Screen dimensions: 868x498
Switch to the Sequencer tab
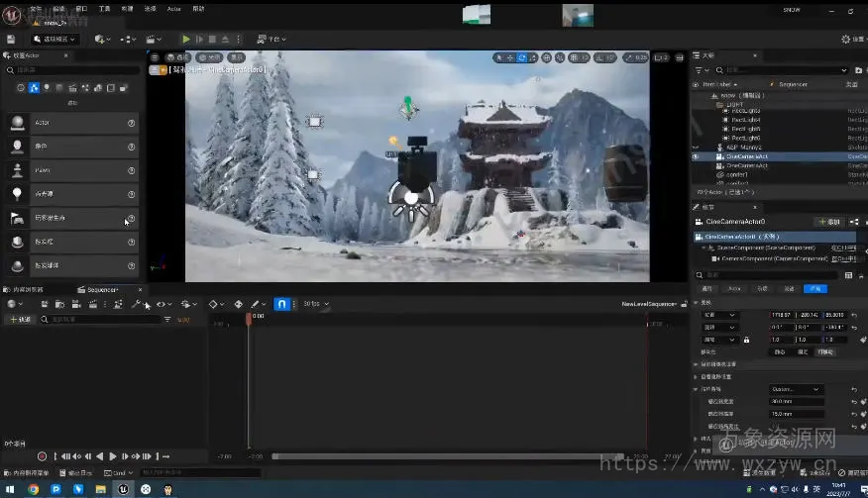[x=102, y=289]
